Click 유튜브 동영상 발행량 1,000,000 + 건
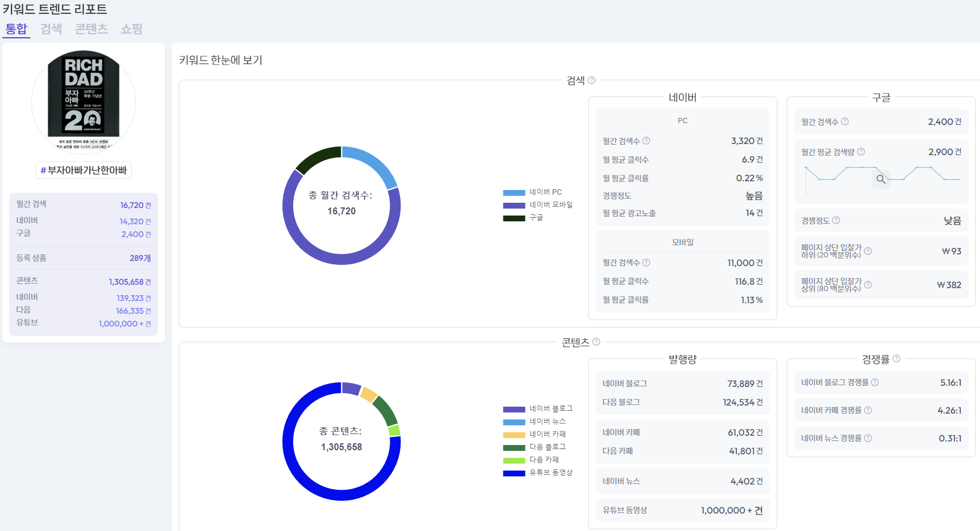 (x=732, y=510)
